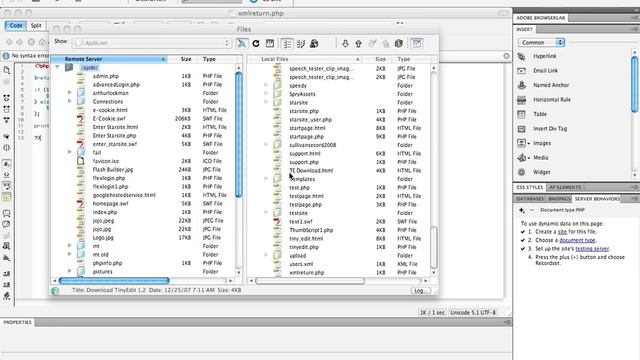
Task: Click the Table insert icon
Action: [x=521, y=114]
